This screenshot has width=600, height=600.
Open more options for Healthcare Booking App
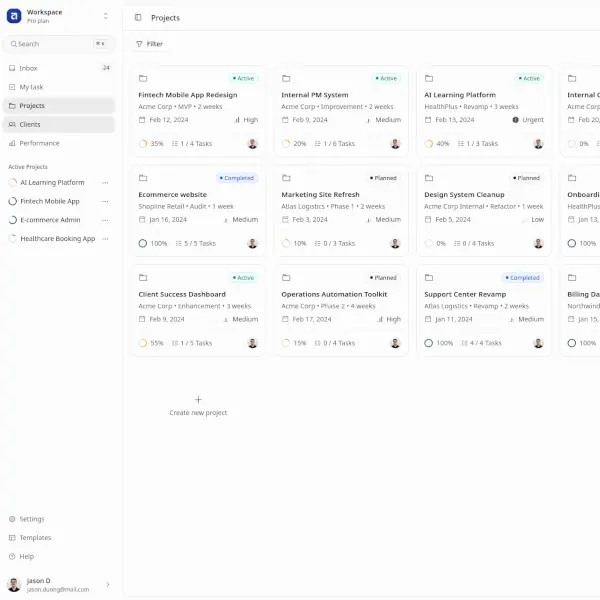105,239
